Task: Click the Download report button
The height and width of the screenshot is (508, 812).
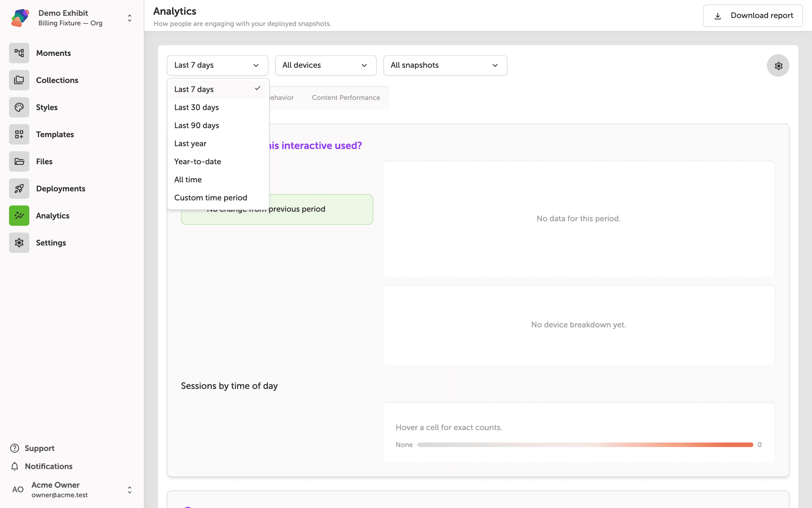Action: [x=753, y=16]
